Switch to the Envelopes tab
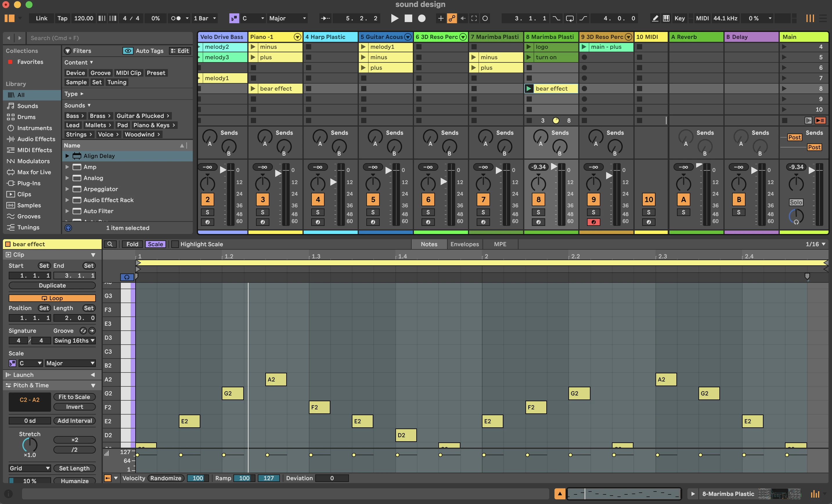Image resolution: width=832 pixels, height=504 pixels. click(x=464, y=244)
